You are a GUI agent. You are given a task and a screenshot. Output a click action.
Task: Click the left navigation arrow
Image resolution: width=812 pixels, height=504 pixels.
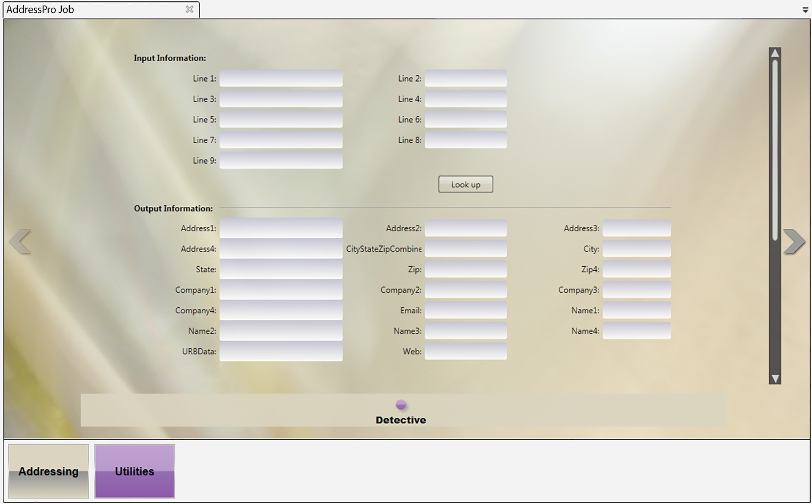(x=20, y=241)
